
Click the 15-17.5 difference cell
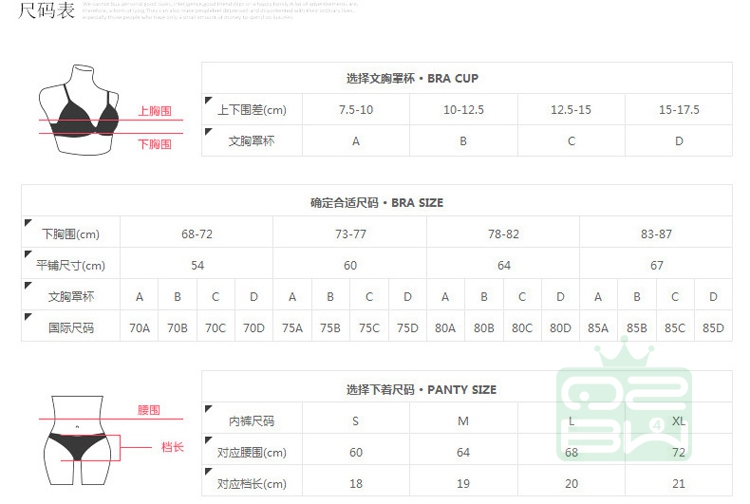[679, 110]
